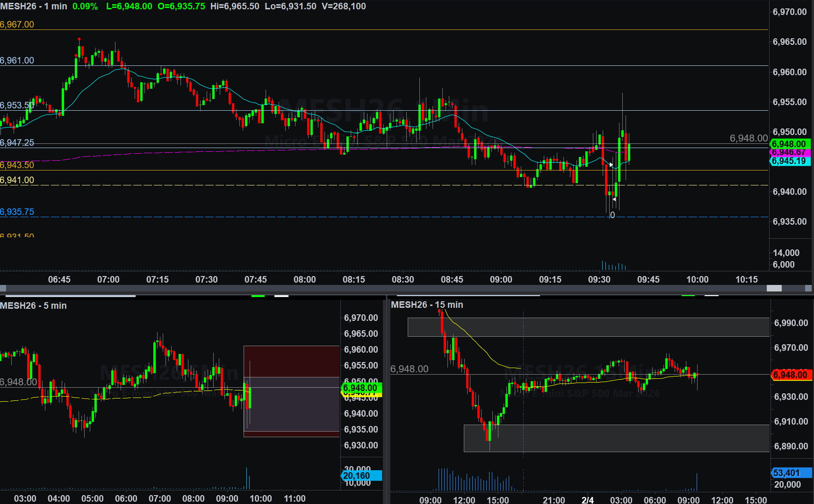The height and width of the screenshot is (504, 814).
Task: Click the upper gray zone rectangle on 15 min chart
Action: (588, 327)
